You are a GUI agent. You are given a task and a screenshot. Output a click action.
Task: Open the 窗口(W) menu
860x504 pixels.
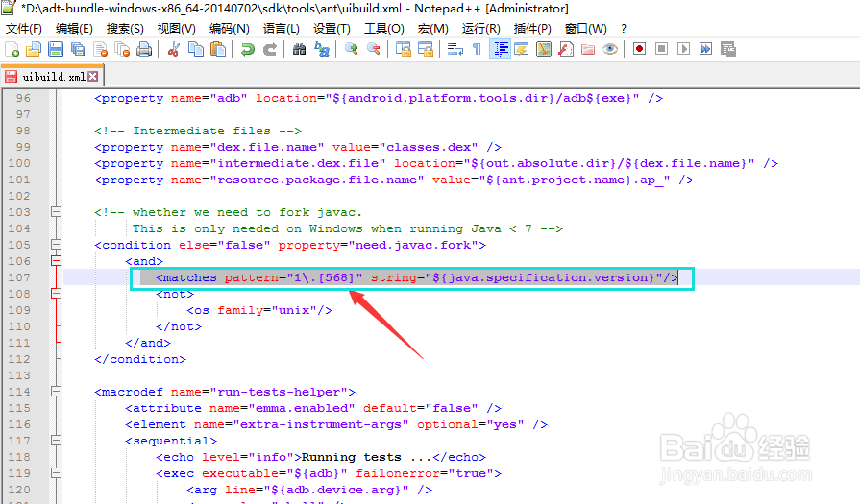click(x=586, y=29)
